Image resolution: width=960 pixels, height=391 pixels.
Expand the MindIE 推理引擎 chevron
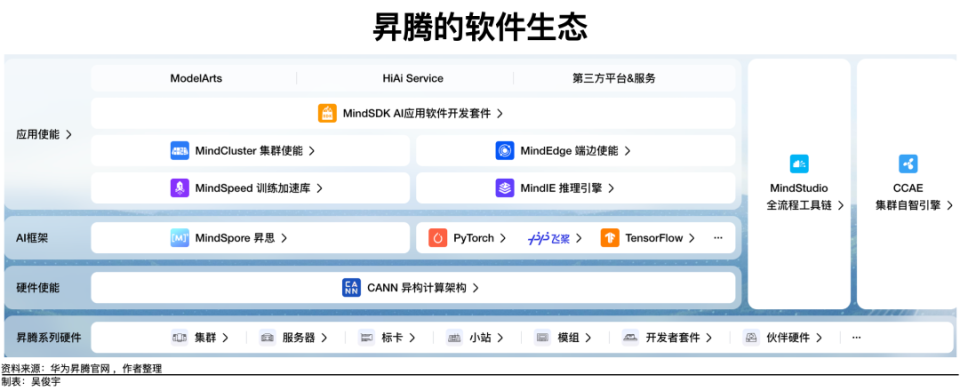tap(610, 188)
